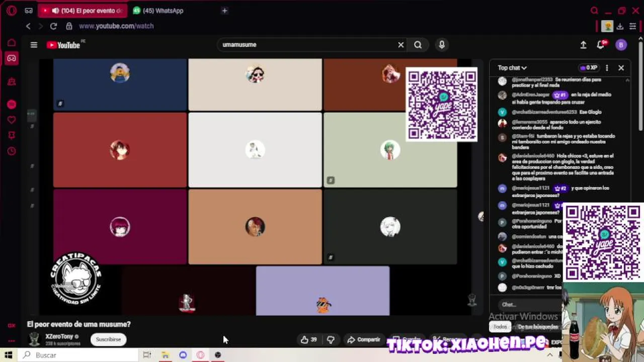Go back to previous page
This screenshot has height=362, width=644.
pyautogui.click(x=29, y=26)
